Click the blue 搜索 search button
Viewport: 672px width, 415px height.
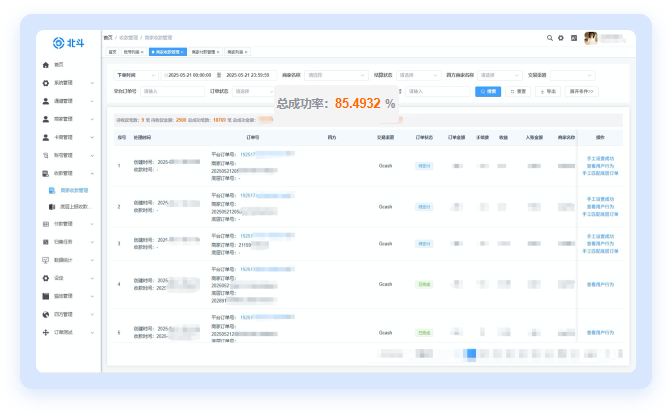pos(487,91)
